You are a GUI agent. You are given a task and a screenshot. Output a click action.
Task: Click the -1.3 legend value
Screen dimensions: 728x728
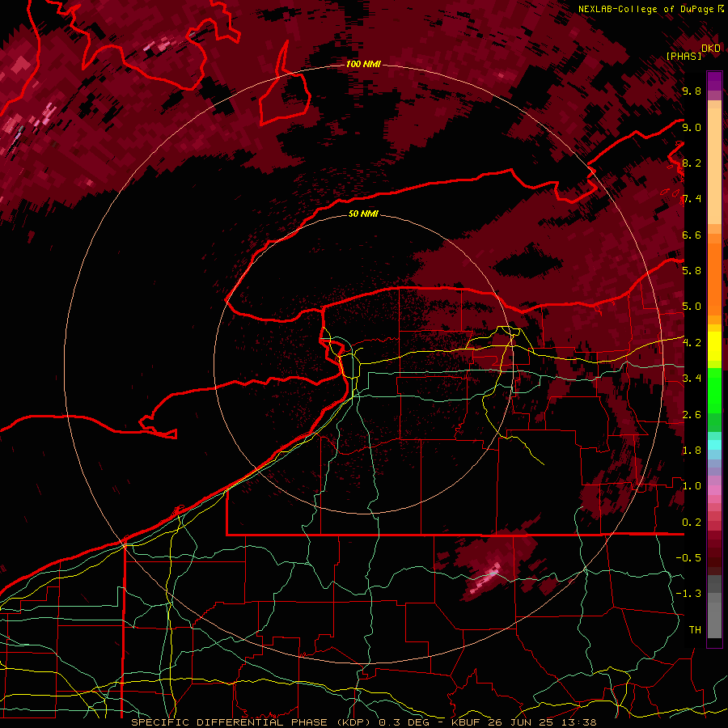pos(688,594)
